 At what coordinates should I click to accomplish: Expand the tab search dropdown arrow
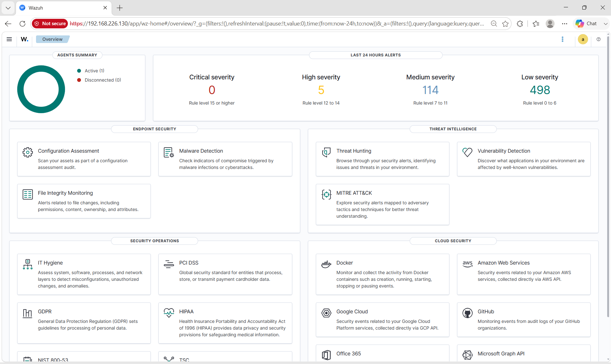pyautogui.click(x=8, y=8)
